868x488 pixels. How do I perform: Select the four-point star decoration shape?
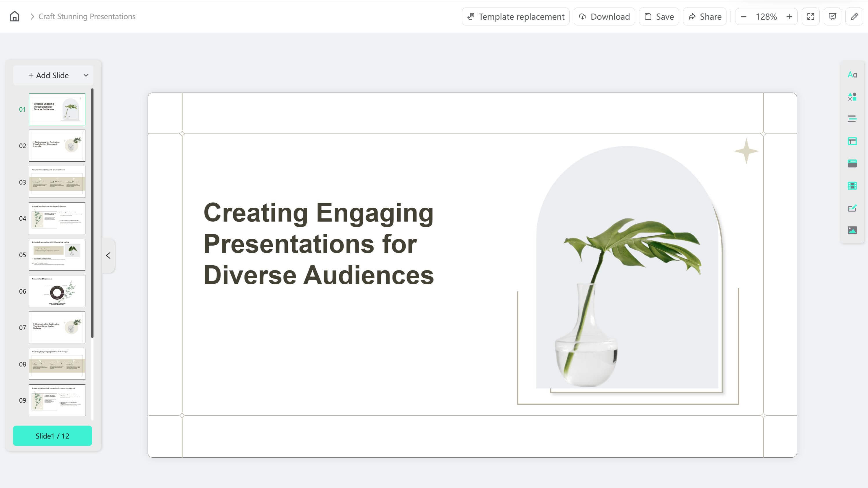click(746, 151)
